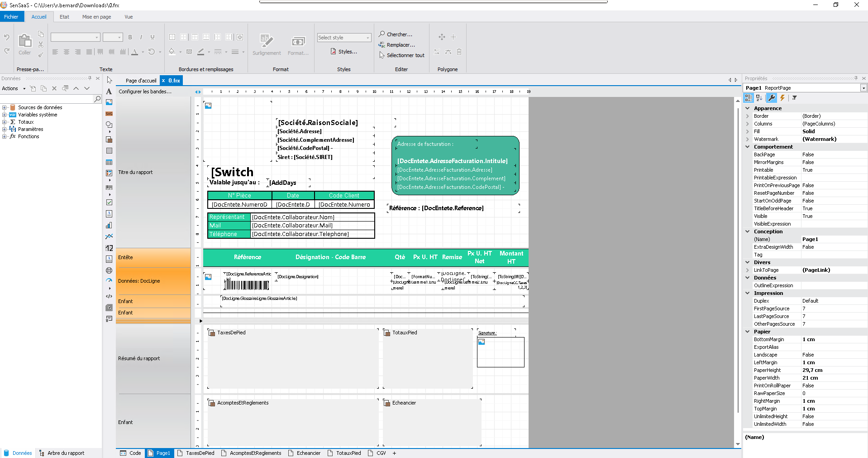Pick the SVG object tool

[x=109, y=114]
